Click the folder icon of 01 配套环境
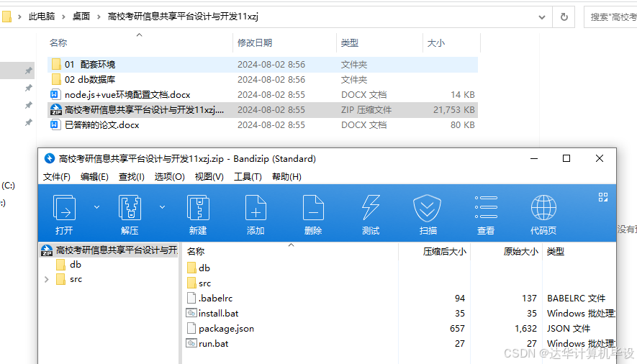 tap(56, 64)
